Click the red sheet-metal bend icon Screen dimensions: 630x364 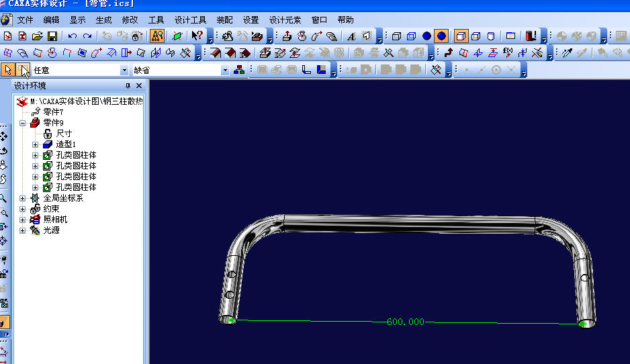(216, 52)
